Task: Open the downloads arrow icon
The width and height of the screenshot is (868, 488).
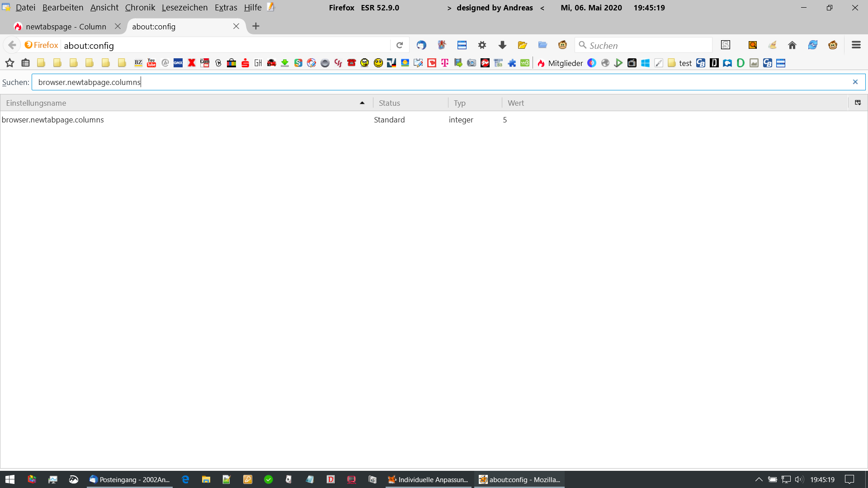Action: pos(502,45)
